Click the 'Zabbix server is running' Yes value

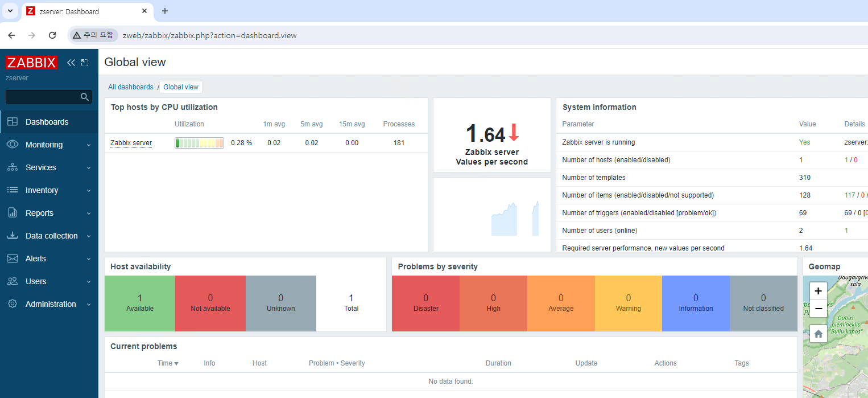coord(804,142)
